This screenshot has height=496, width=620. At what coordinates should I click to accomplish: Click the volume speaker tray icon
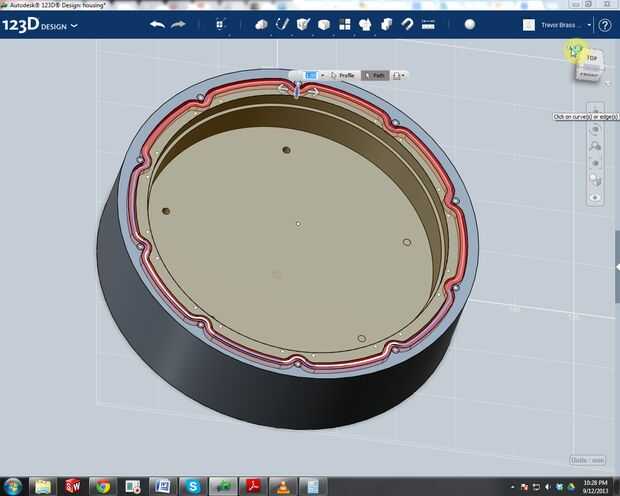tap(548, 487)
